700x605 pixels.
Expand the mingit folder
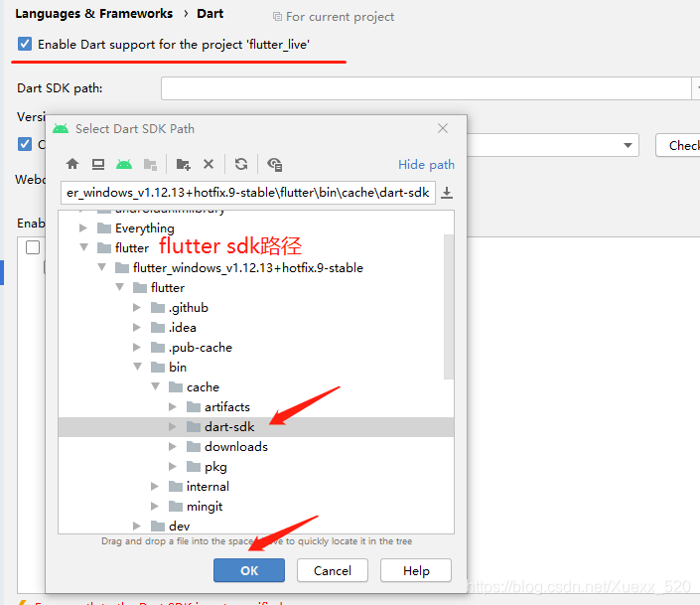coord(155,506)
